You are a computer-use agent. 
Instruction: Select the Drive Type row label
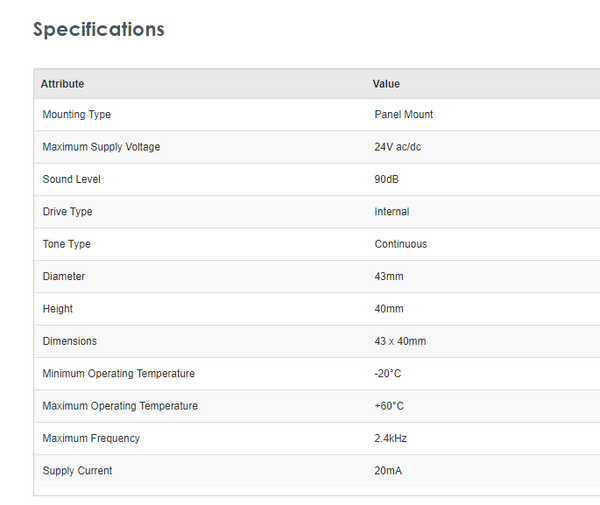click(67, 212)
